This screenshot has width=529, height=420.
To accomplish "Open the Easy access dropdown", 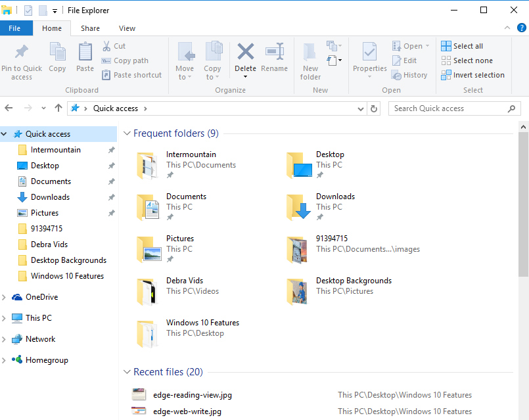I will 334,60.
